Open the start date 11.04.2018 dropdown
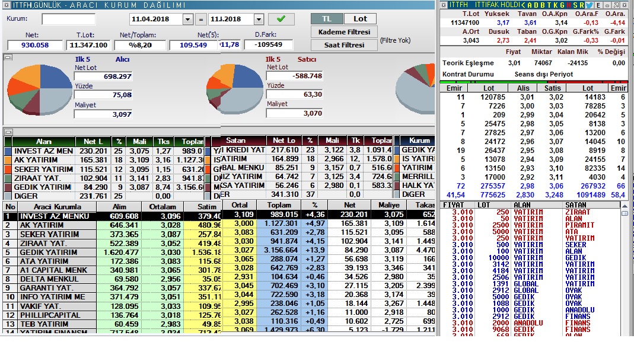The height and width of the screenshot is (364, 634). (x=187, y=19)
